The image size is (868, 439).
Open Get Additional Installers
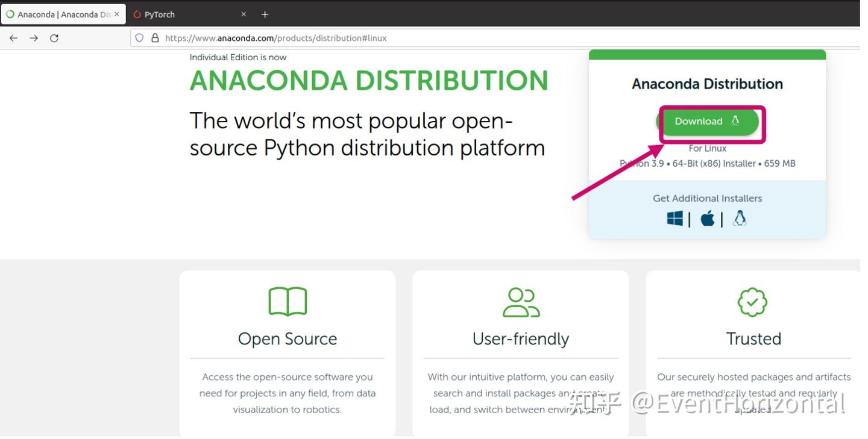pos(706,198)
